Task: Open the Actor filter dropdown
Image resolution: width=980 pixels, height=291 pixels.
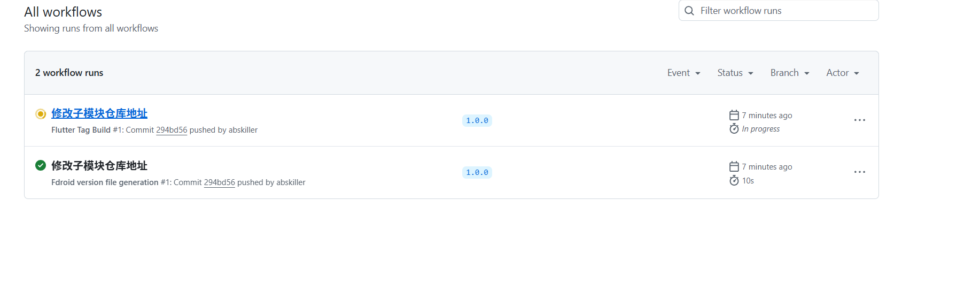Action: [843, 73]
